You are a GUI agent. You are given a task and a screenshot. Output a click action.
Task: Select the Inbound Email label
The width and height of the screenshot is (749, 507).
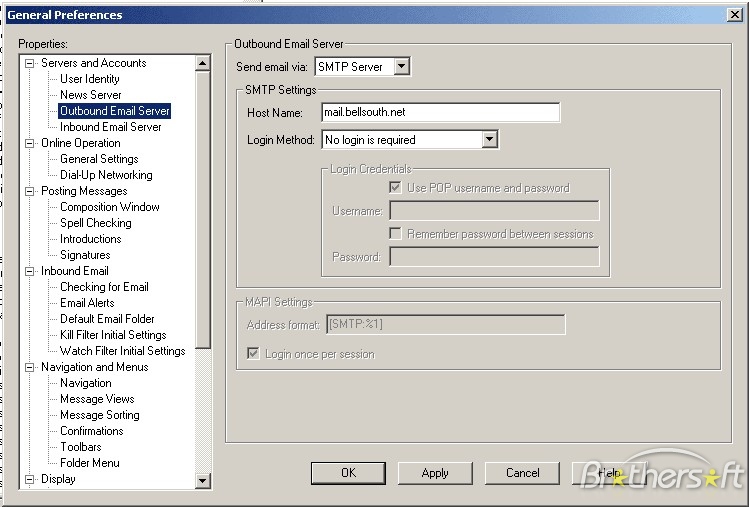tap(75, 271)
